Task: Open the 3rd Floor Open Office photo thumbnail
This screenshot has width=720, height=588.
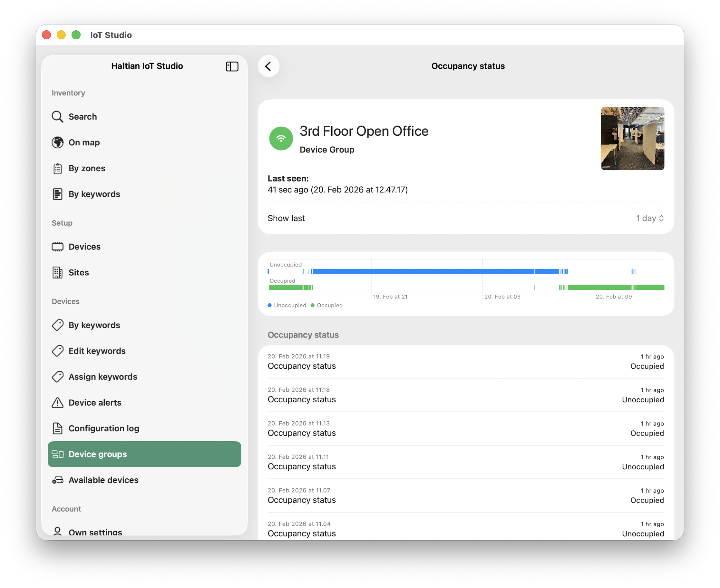Action: click(x=632, y=138)
